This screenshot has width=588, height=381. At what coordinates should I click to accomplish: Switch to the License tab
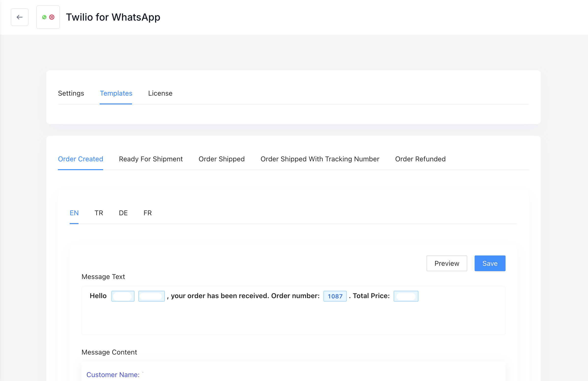160,93
